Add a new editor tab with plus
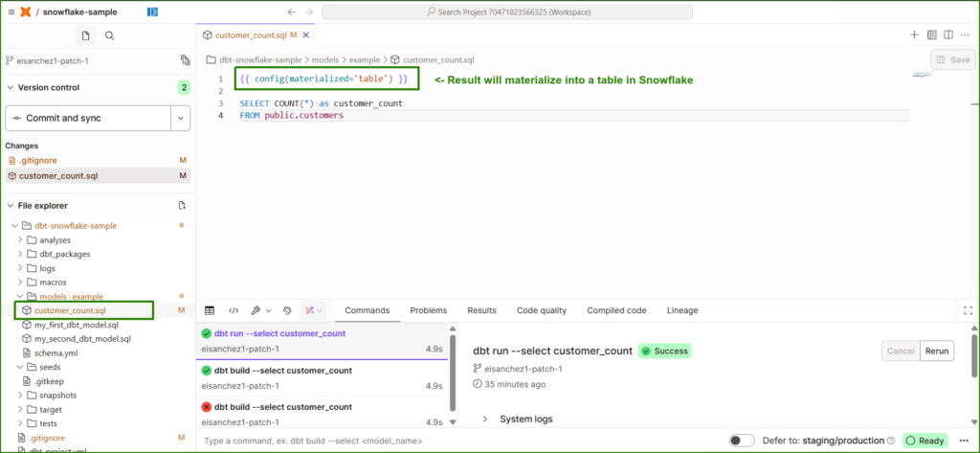 click(x=914, y=35)
